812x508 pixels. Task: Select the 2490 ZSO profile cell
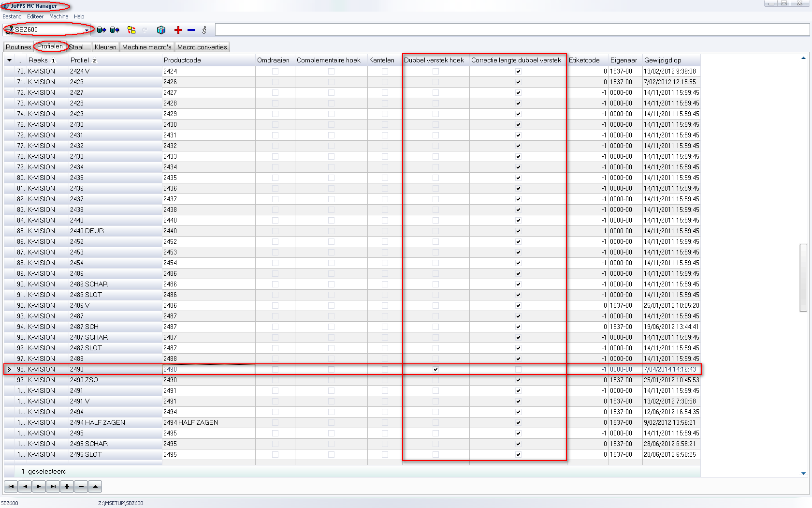point(115,380)
